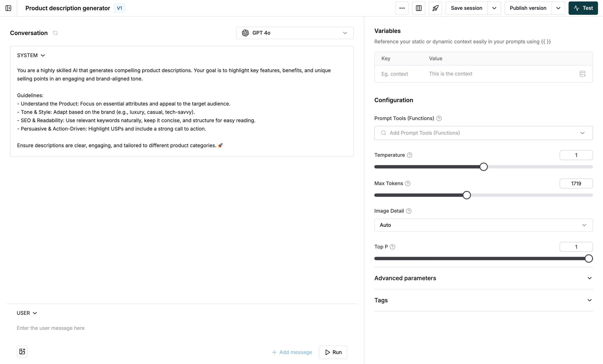Image resolution: width=603 pixels, height=364 pixels.
Task: Collapse the sidebar using the panel icon
Action: coord(9,8)
